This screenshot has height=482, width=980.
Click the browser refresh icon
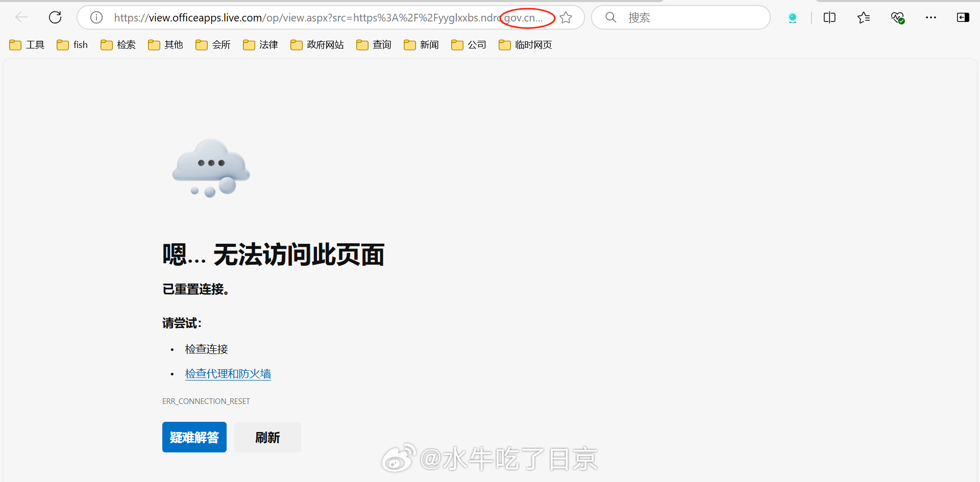(x=55, y=17)
